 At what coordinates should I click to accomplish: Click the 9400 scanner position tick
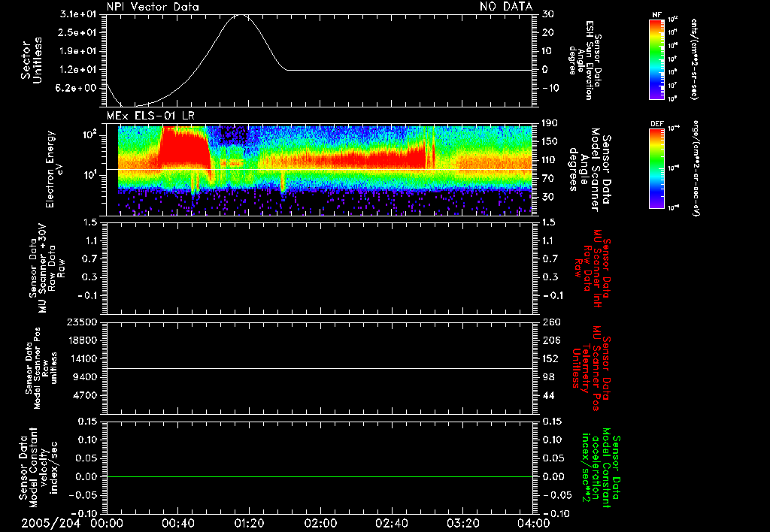(85, 377)
